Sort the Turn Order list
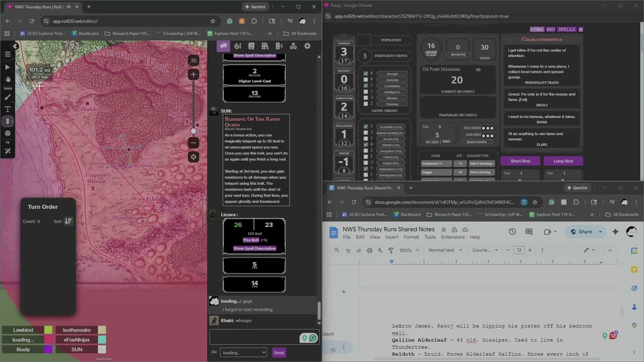 pos(68,221)
